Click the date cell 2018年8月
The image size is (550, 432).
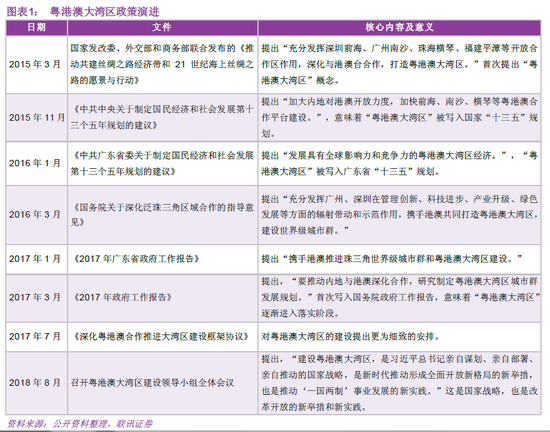[x=36, y=383]
